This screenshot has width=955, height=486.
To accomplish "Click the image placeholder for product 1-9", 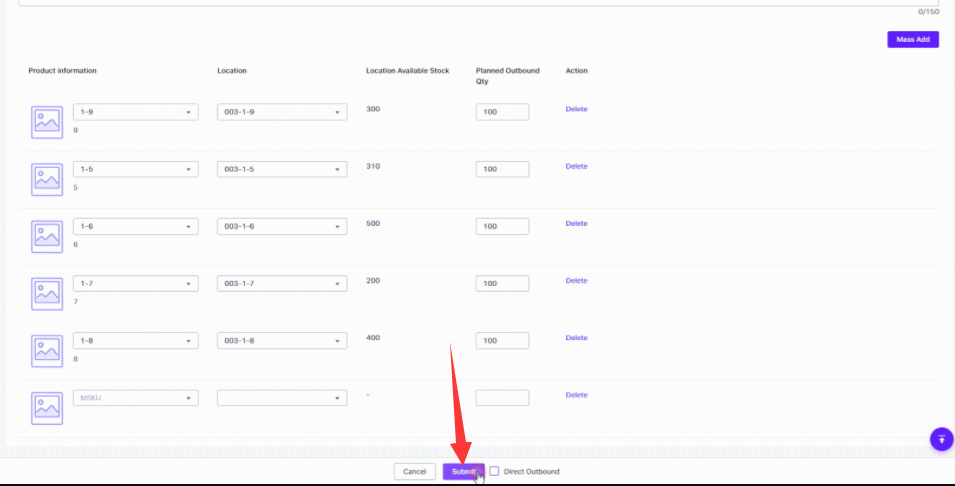I will click(x=47, y=122).
